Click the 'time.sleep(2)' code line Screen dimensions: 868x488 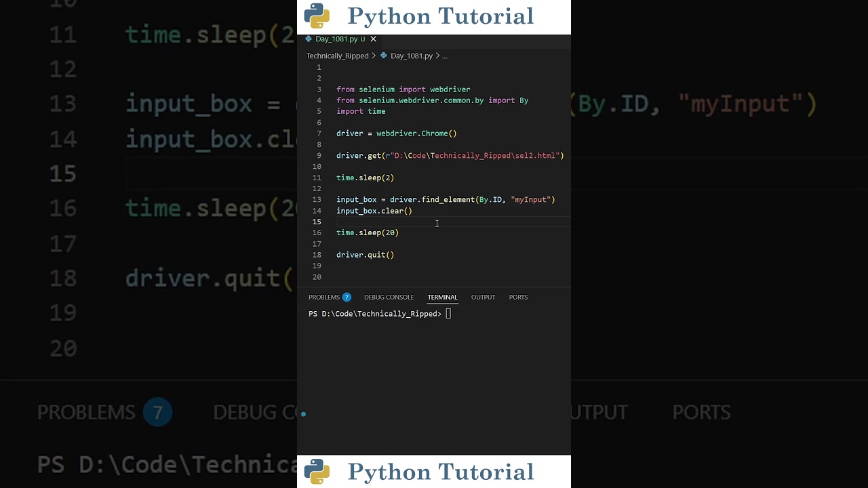click(365, 178)
